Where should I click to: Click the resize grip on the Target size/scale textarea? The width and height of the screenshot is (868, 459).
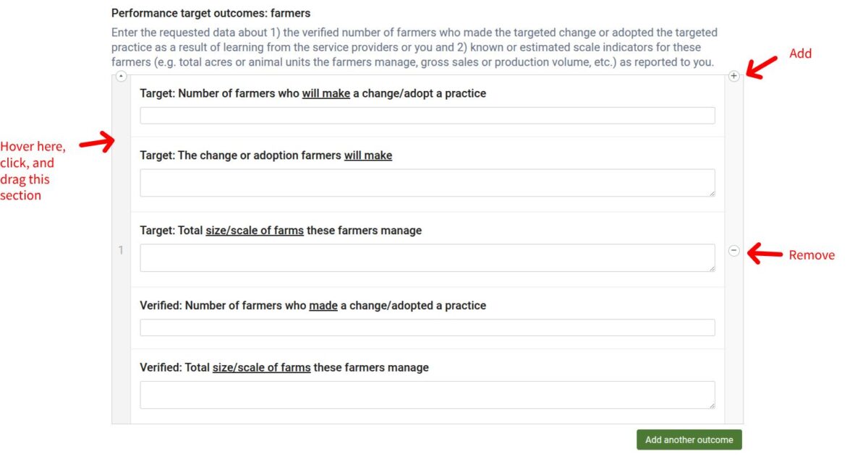(712, 268)
